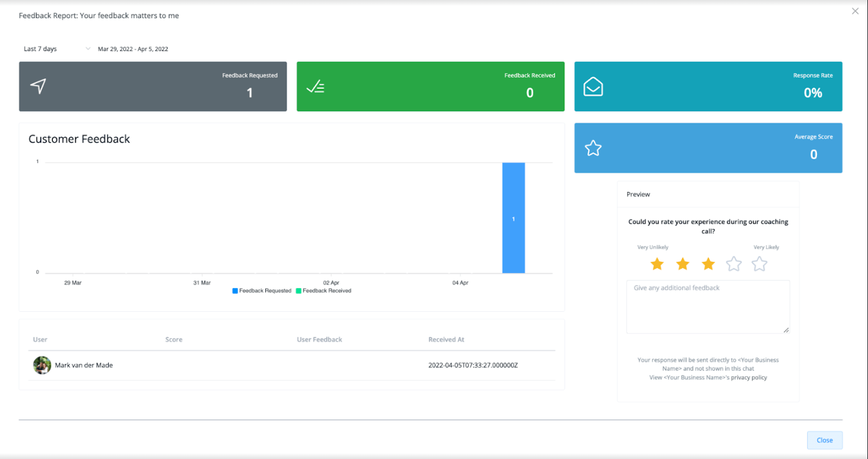Click the checklist Feedback Received icon
This screenshot has width=868, height=459.
point(315,87)
